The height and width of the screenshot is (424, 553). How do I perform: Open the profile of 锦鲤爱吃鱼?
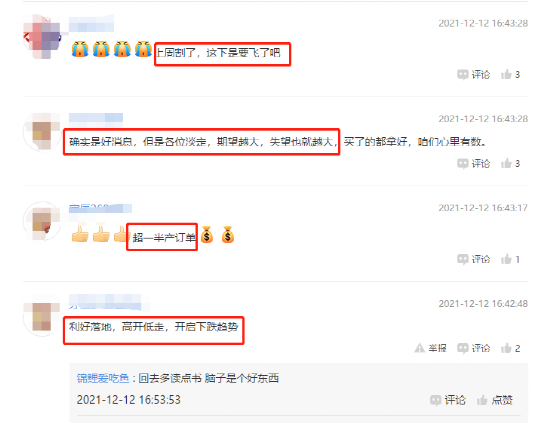point(103,378)
